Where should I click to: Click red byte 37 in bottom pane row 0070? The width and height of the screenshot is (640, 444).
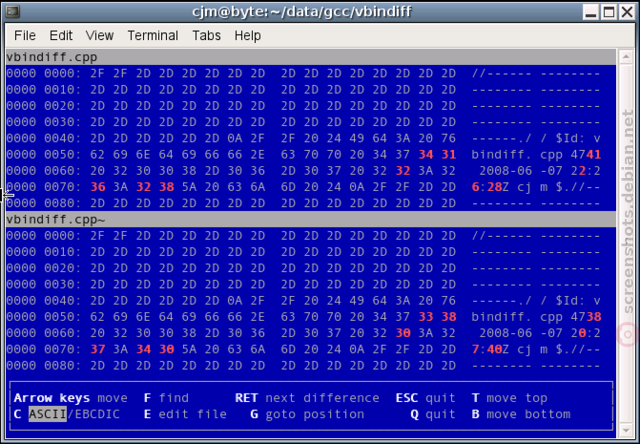coord(98,349)
